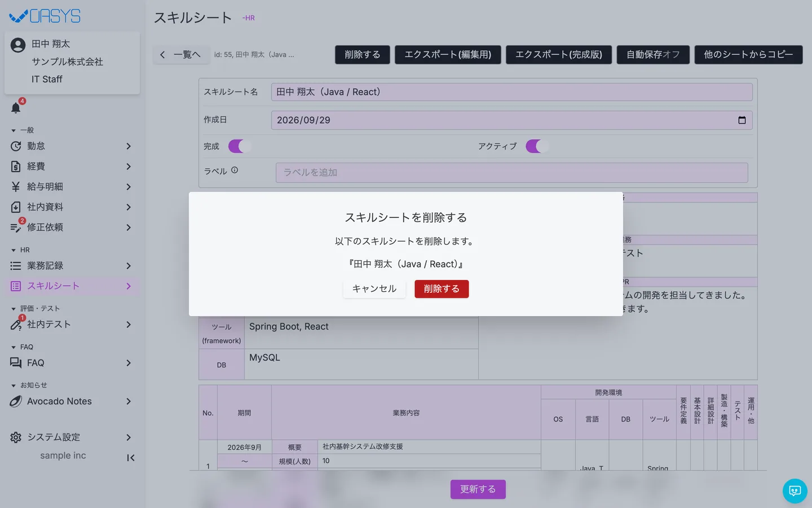Click the 給与明細 yen icon
This screenshot has width=812, height=508.
[16, 187]
